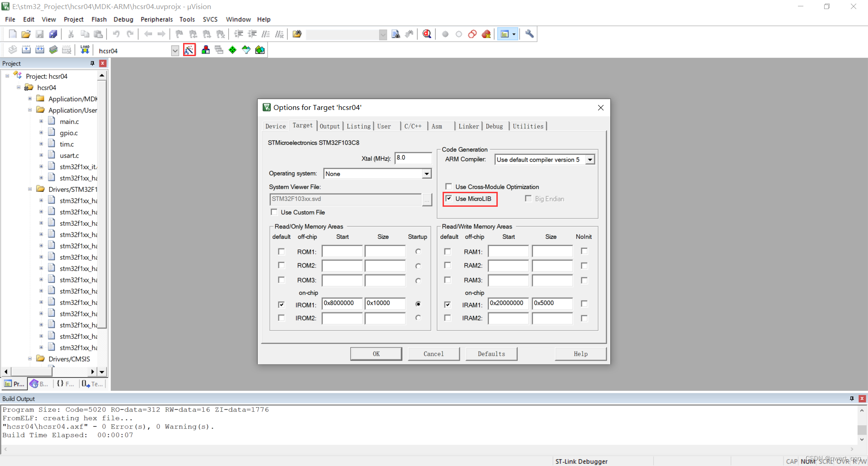Open Configuration wrench icon
This screenshot has width=868, height=466.
click(529, 34)
